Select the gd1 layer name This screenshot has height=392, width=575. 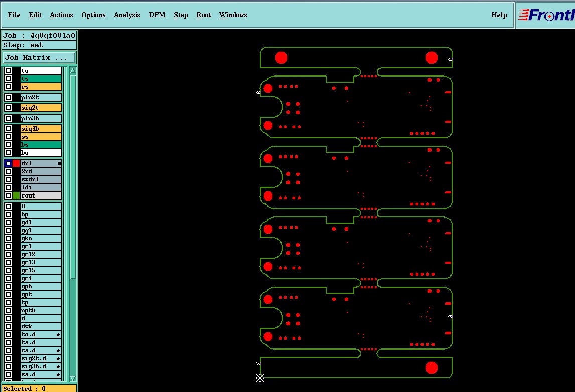coord(41,223)
